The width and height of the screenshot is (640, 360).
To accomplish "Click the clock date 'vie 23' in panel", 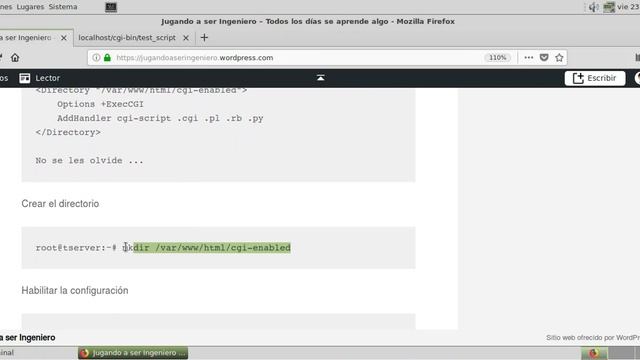I will [x=628, y=7].
